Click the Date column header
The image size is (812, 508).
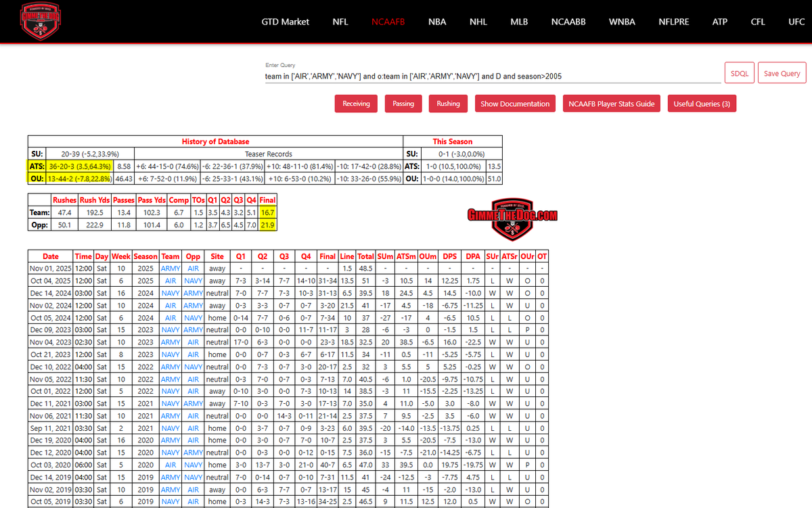51,256
